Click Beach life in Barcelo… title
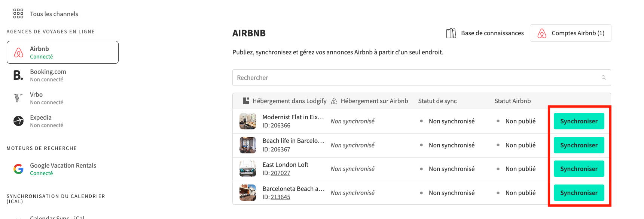Viewport: 644px width, 219px height. 293,141
